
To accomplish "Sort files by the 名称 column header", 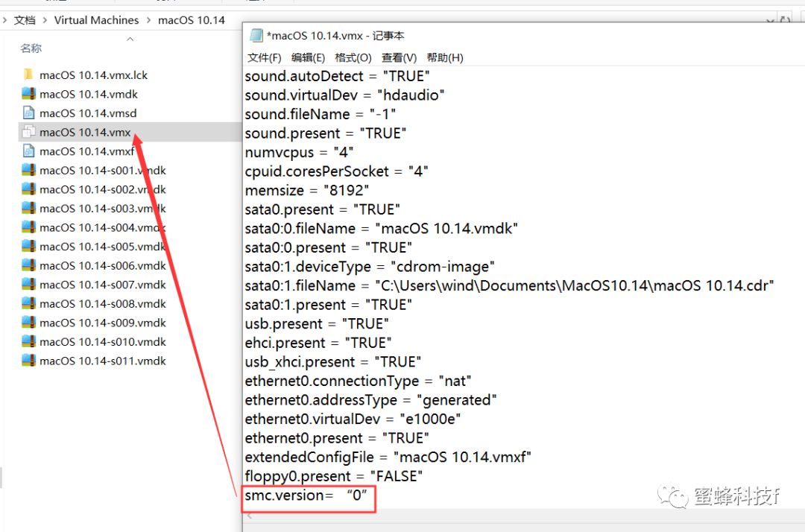I will pos(31,48).
